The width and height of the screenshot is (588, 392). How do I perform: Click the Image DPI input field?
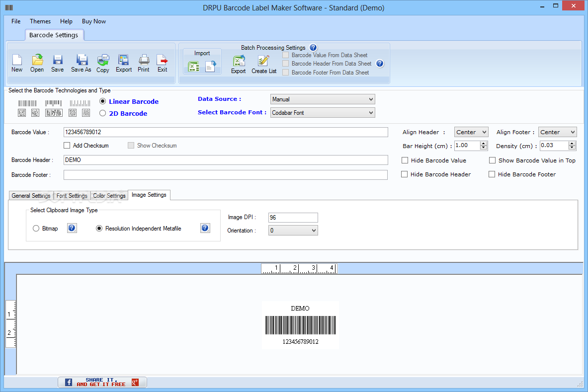point(293,217)
